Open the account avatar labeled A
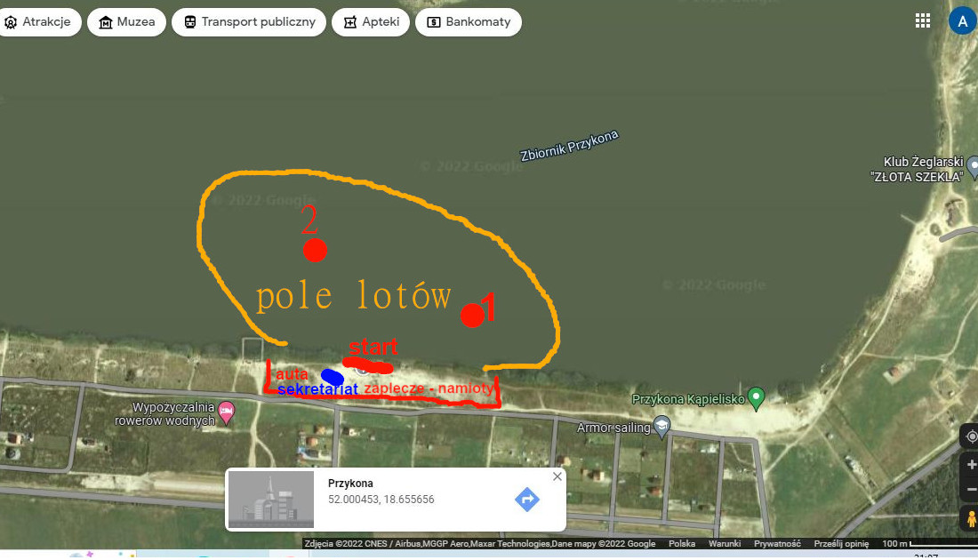Viewport: 978px width, 560px height. tap(962, 20)
